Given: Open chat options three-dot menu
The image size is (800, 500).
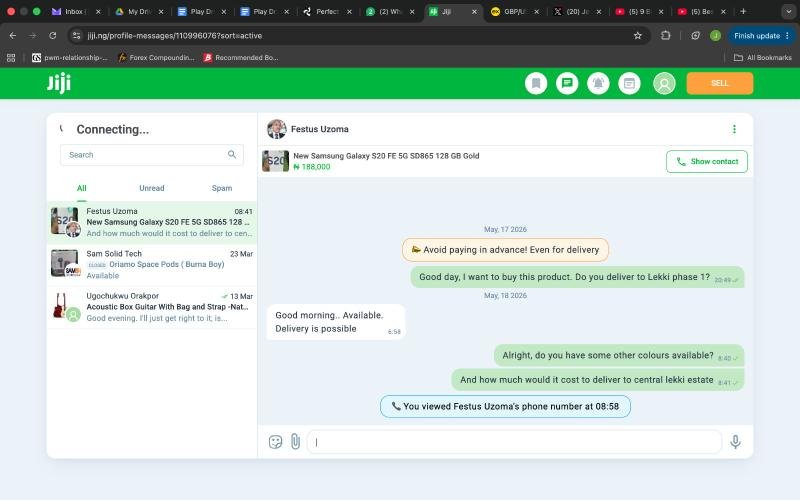Looking at the screenshot, I should 734,129.
